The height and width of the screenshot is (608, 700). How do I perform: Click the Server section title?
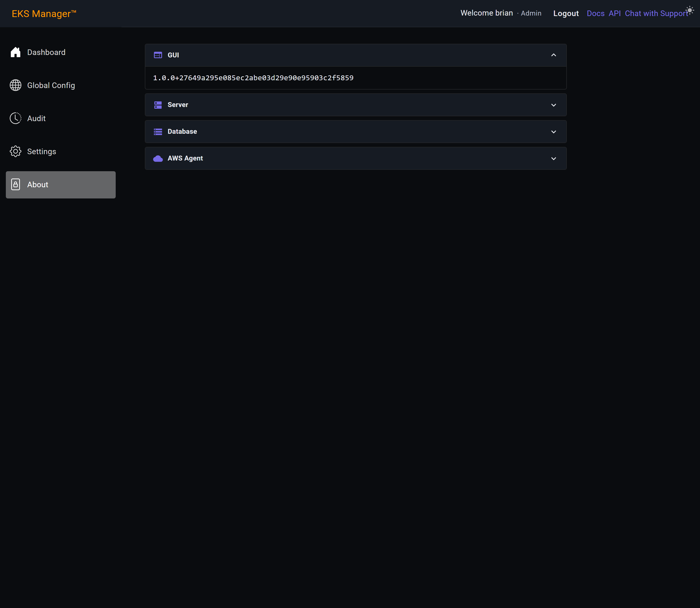tap(178, 105)
